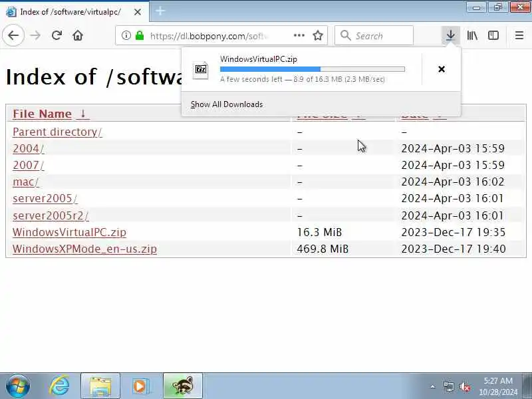Screen dimensions: 532x399
Task: Open the Windows Start menu
Action: point(18,386)
